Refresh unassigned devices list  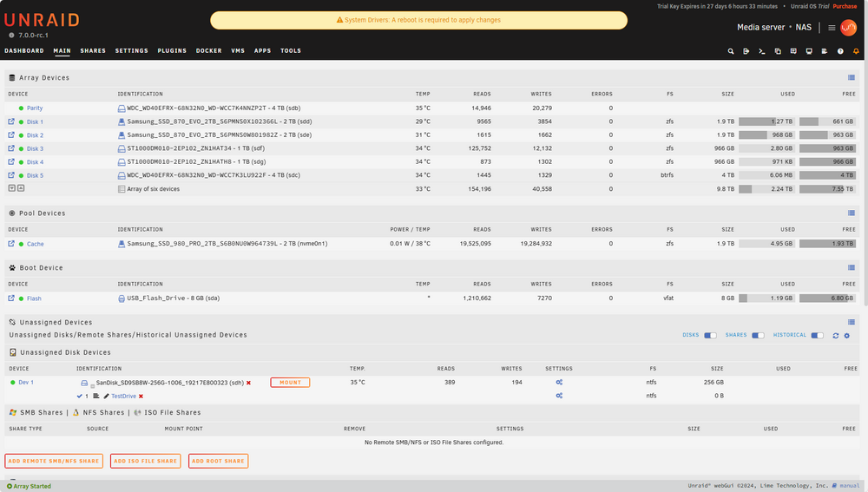(836, 336)
